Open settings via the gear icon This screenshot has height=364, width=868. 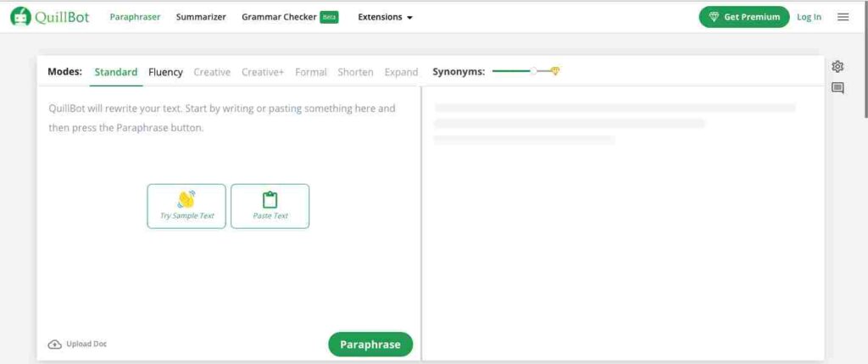click(837, 66)
